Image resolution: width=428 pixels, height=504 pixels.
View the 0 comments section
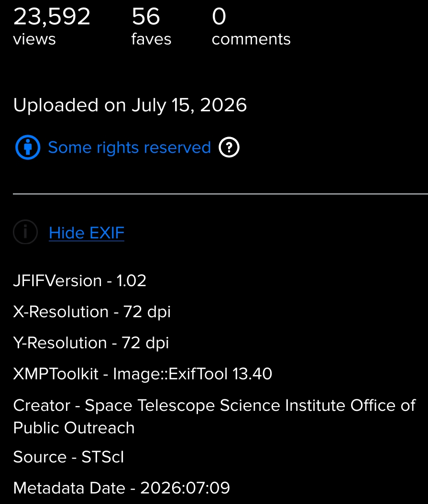[x=251, y=26]
